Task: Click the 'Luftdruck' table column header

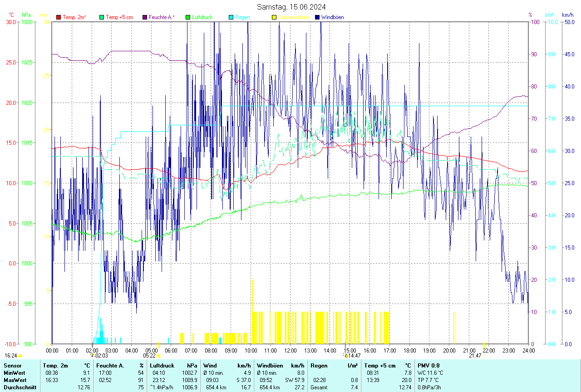Action: (162, 366)
